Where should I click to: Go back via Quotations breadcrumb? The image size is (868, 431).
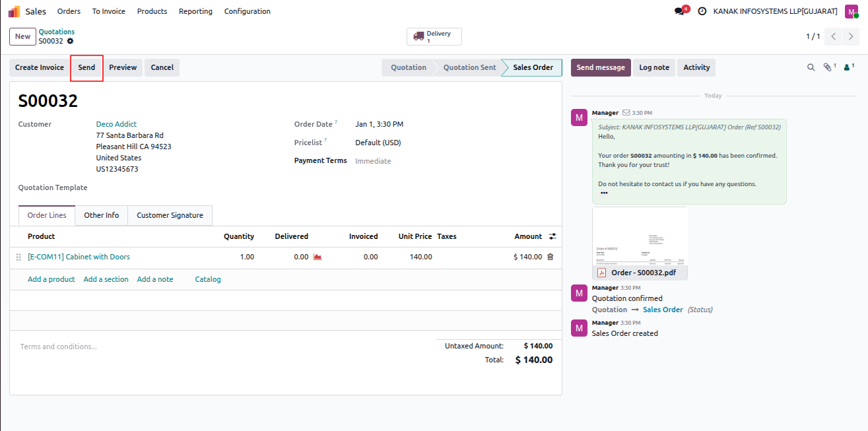pyautogui.click(x=57, y=32)
